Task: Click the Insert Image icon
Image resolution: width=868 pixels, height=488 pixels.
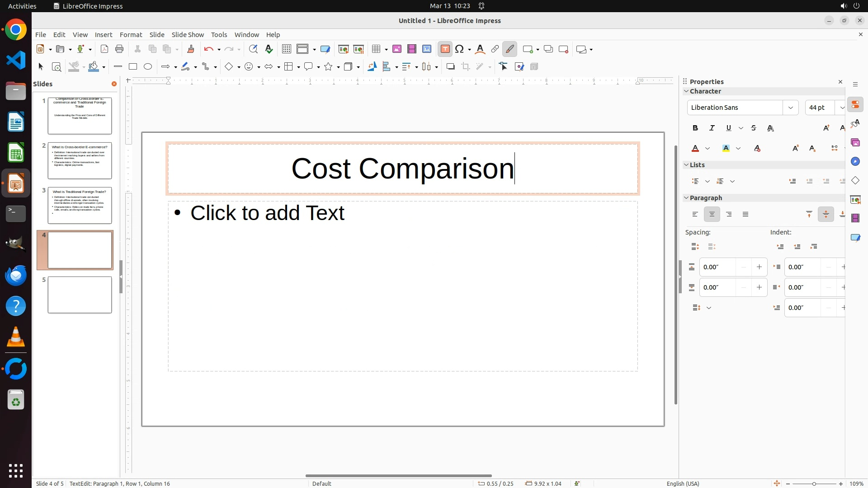Action: pos(397,49)
